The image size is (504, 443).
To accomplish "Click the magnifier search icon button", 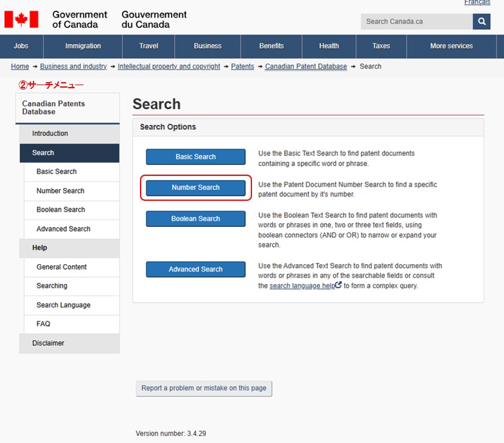I will point(481,21).
